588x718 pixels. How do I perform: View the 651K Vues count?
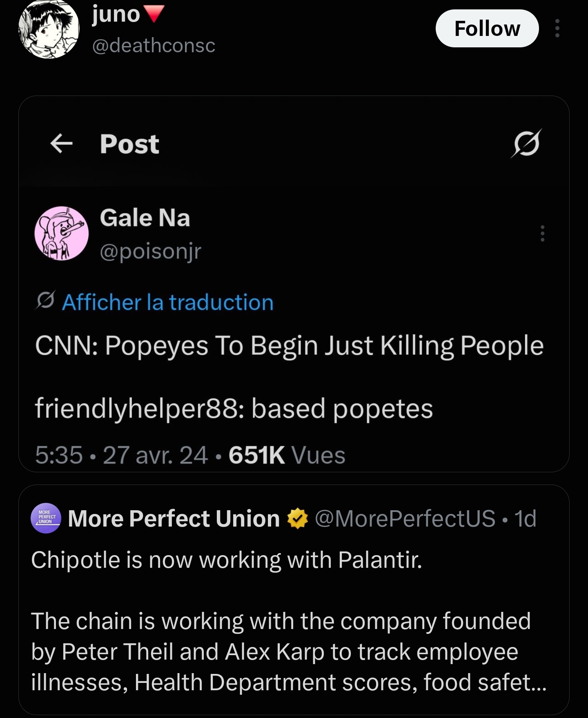pos(287,455)
